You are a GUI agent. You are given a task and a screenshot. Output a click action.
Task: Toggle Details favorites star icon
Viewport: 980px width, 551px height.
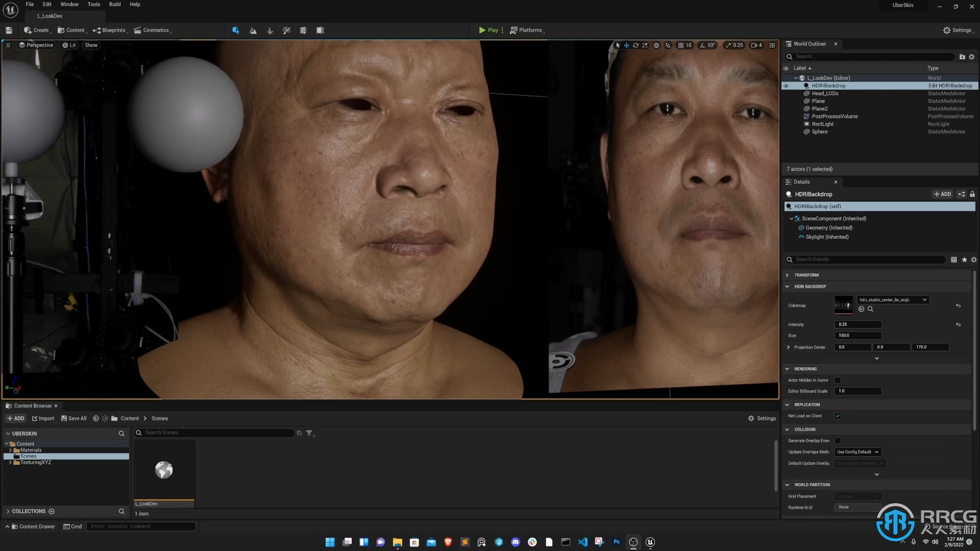[x=964, y=260]
